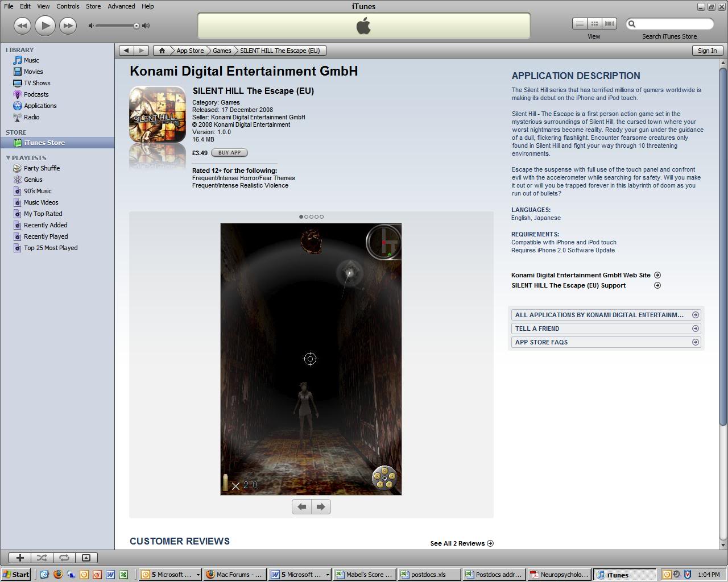Open the Advanced menu
This screenshot has height=582, width=728.
[121, 6]
